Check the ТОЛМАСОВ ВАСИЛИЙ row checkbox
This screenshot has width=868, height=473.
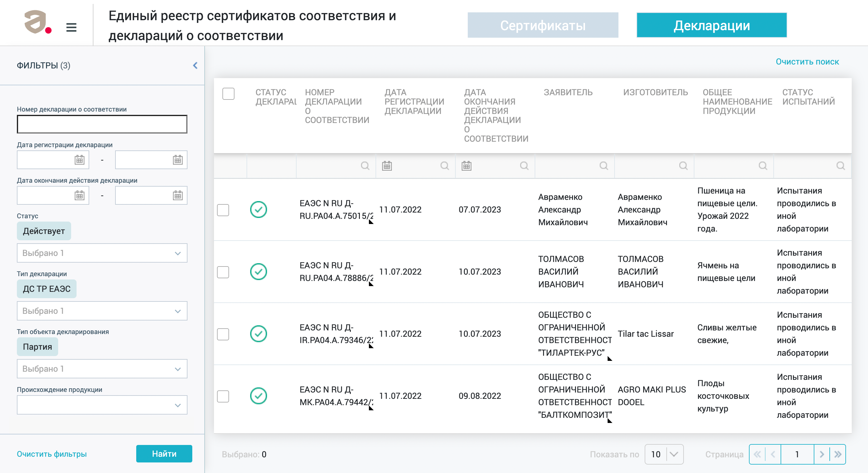coord(223,272)
